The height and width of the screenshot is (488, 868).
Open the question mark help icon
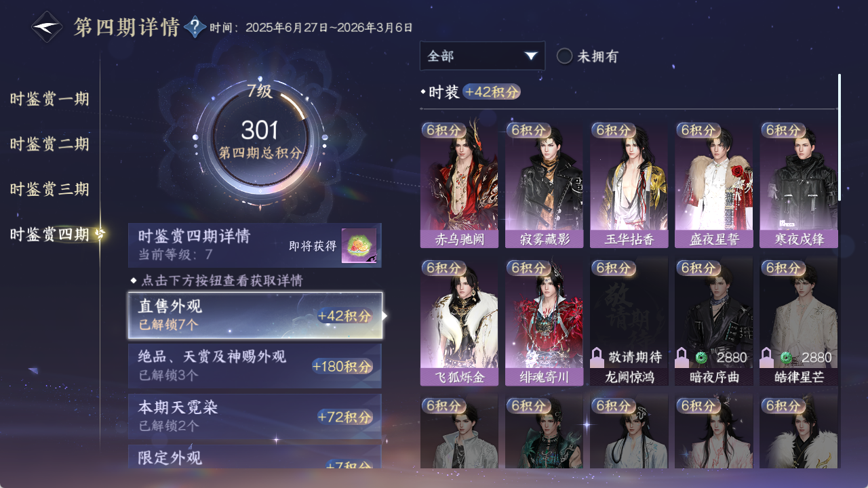point(195,27)
